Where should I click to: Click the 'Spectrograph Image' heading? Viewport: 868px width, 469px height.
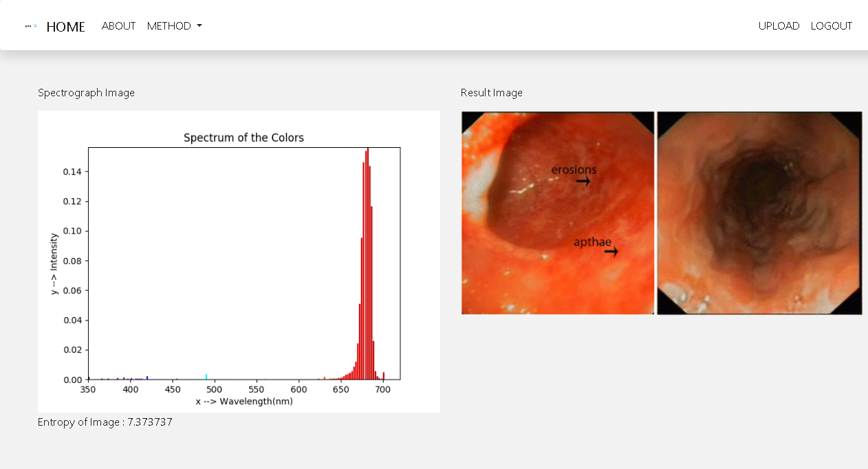(x=86, y=93)
